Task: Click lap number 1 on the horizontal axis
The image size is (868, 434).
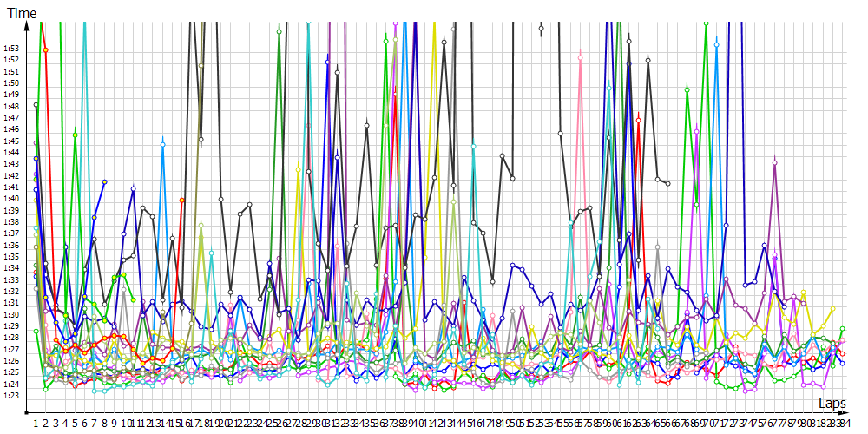Action: (36, 423)
